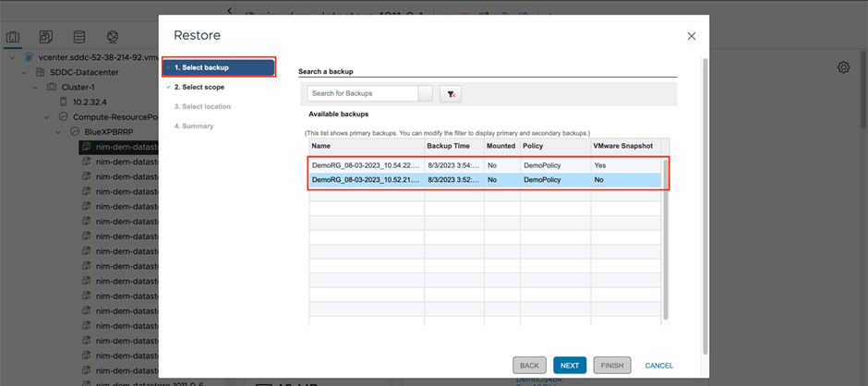The width and height of the screenshot is (868, 386).
Task: Sort by Backup Time column header
Action: pyautogui.click(x=453, y=146)
